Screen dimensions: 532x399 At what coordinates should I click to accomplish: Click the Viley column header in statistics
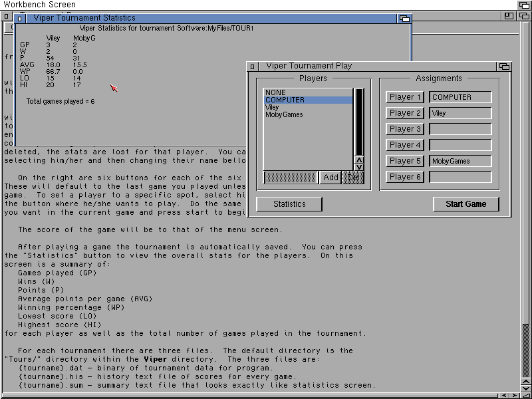53,39
